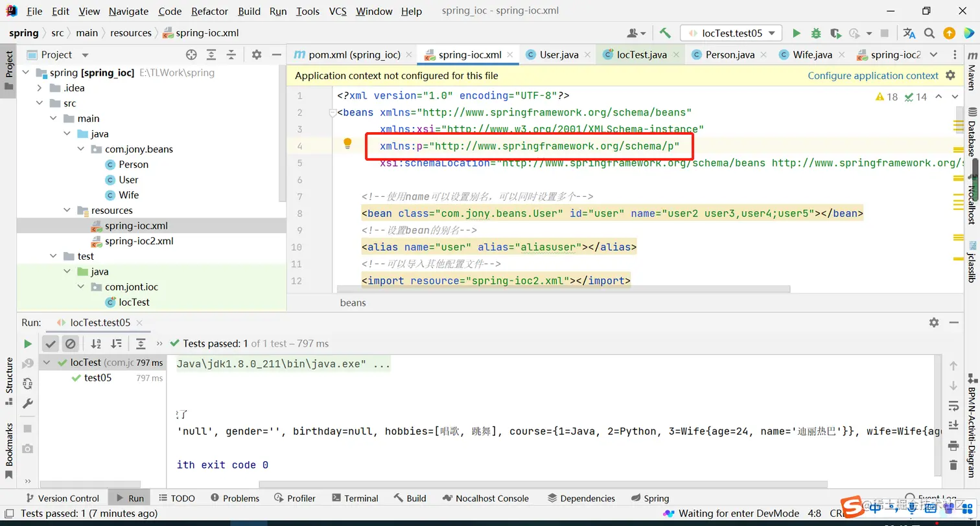Toggle auto-test rerun in Run panel
Screen dimensions: 980x526
(28, 383)
